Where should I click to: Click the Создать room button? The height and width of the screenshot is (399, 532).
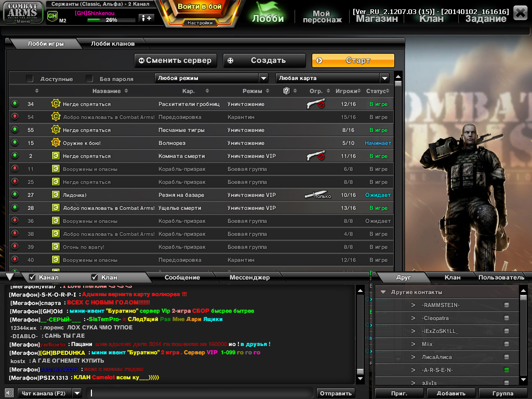pos(264,60)
